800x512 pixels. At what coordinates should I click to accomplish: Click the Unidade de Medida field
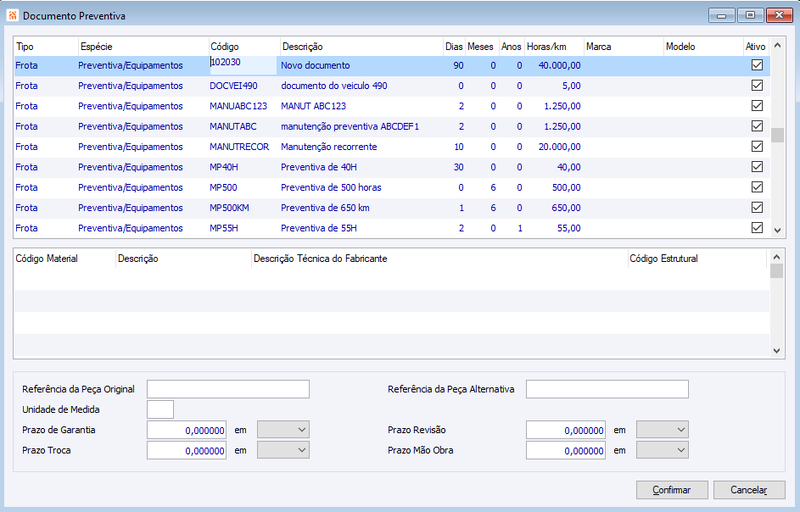click(160, 409)
